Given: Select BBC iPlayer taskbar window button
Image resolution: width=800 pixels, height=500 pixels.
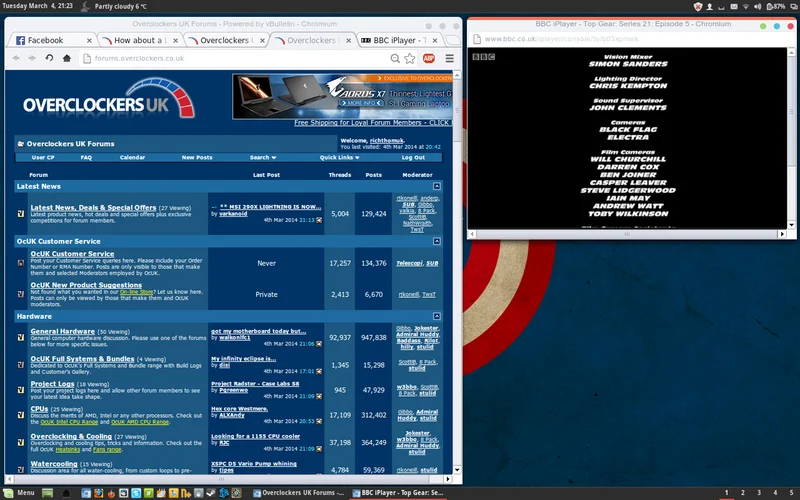Looking at the screenshot, I should click(x=398, y=493).
